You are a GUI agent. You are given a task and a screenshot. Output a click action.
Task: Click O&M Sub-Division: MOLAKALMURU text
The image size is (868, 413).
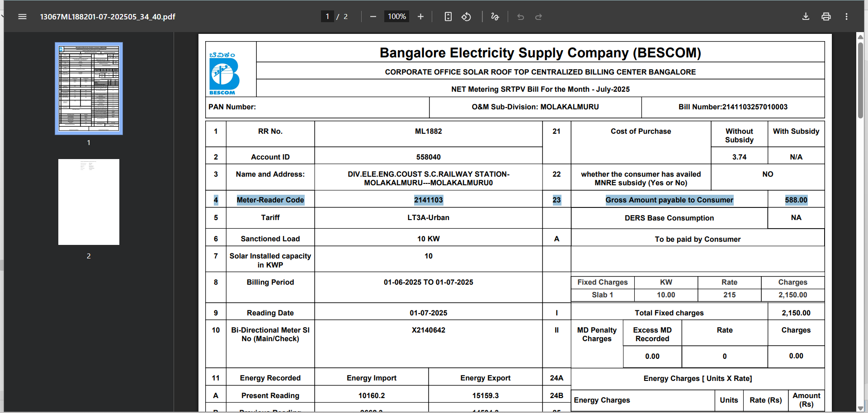coord(535,107)
